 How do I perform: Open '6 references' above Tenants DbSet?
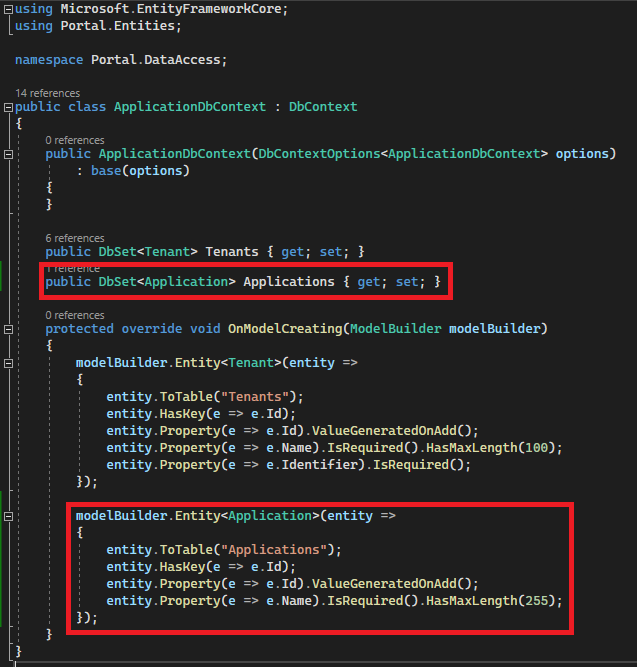pos(74,238)
